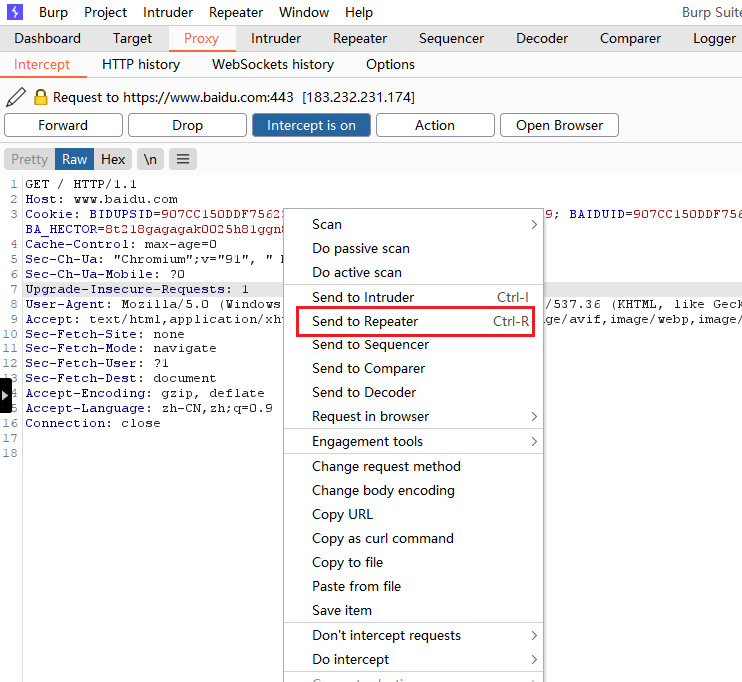Switch to Raw view
The height and width of the screenshot is (682, 742).
coord(74,159)
